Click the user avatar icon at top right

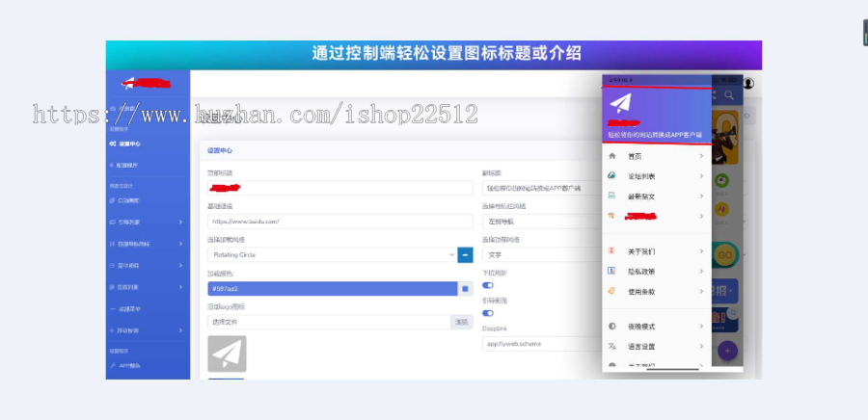click(x=748, y=84)
